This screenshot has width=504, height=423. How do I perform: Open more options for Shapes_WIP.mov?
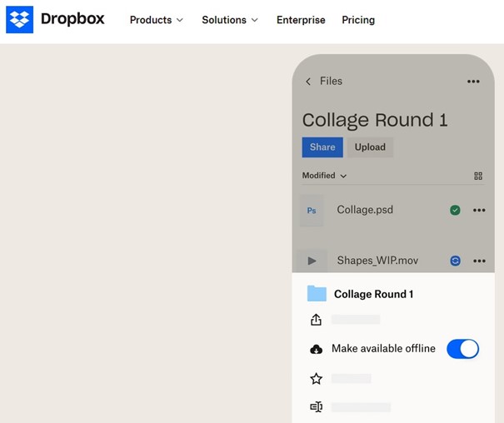point(479,261)
